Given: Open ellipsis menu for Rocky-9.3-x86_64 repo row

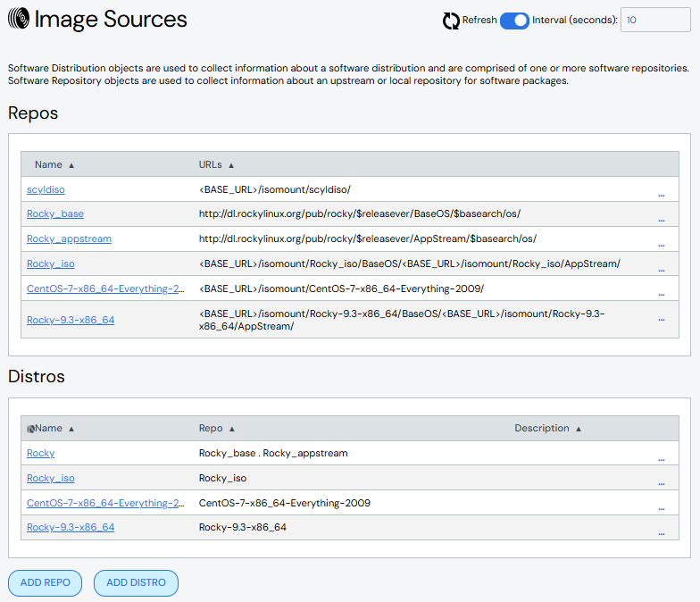Looking at the screenshot, I should [661, 320].
